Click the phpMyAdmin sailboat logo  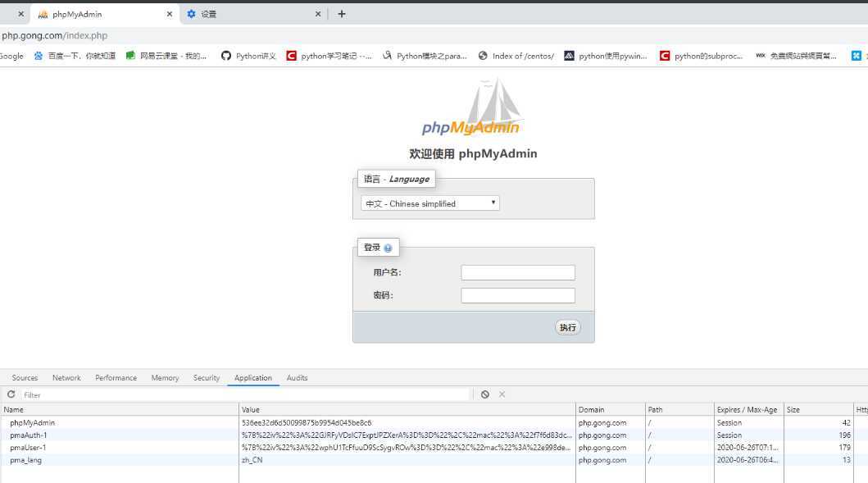[471, 107]
